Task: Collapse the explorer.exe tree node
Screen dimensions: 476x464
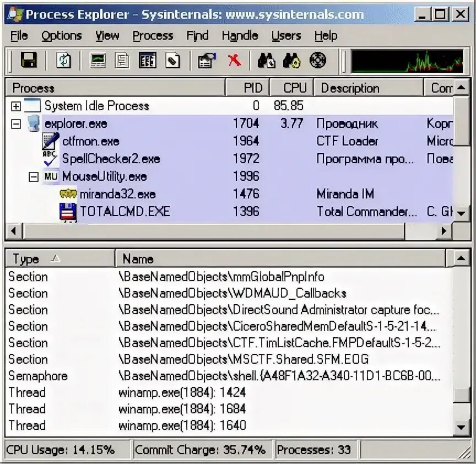Action: [16, 124]
